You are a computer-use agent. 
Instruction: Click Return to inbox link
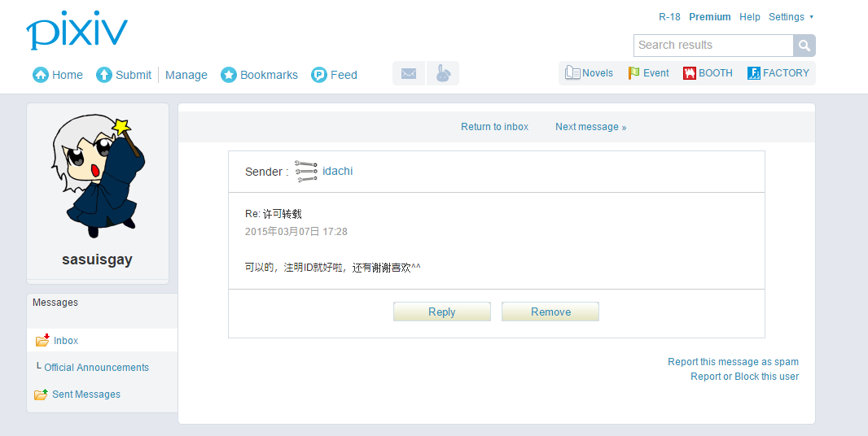[495, 127]
